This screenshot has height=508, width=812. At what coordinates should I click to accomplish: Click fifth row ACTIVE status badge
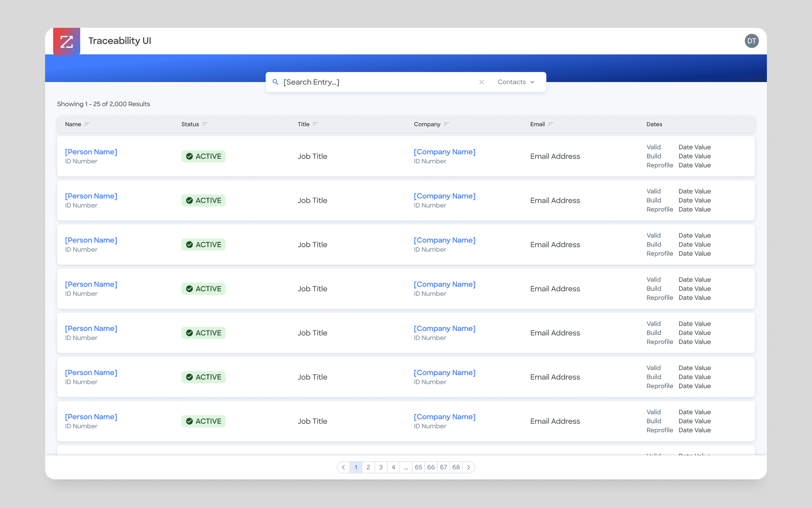pyautogui.click(x=203, y=333)
